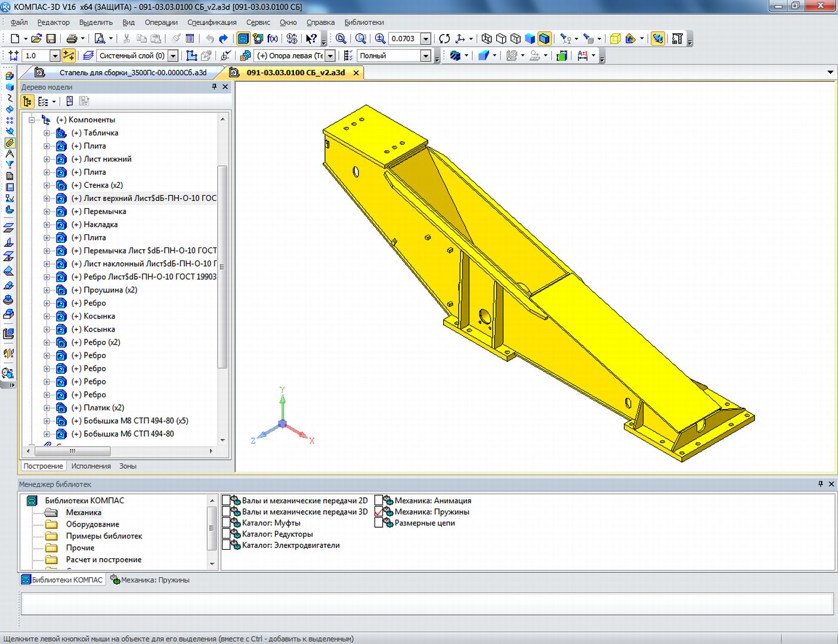The height and width of the screenshot is (644, 838).
Task: Switch to the Стапель для сборки document tab
Action: [132, 73]
